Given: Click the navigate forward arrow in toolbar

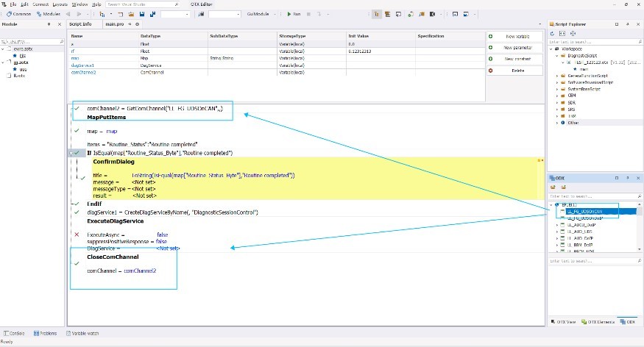Looking at the screenshot, I should tap(79, 14).
